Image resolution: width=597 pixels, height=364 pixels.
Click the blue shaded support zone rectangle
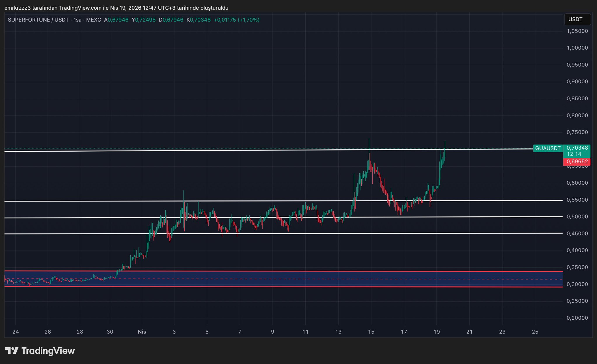click(292, 275)
